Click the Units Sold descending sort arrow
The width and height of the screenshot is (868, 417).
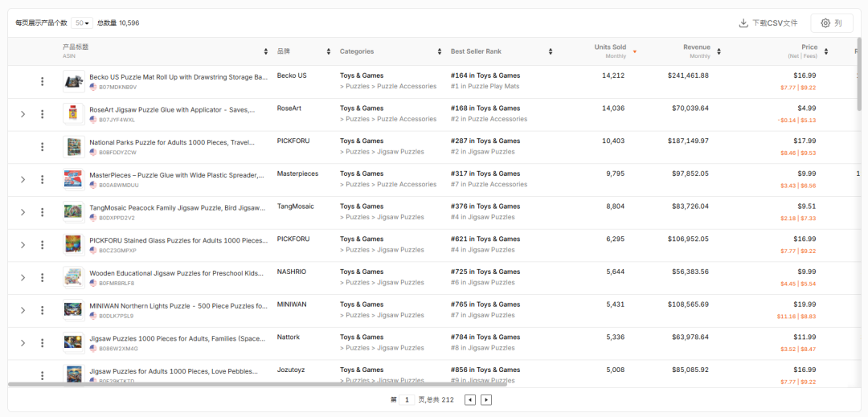pos(634,52)
